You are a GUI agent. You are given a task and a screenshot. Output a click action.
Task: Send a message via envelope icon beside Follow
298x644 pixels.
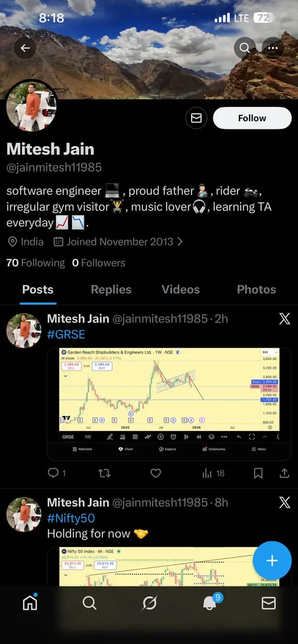click(x=196, y=118)
